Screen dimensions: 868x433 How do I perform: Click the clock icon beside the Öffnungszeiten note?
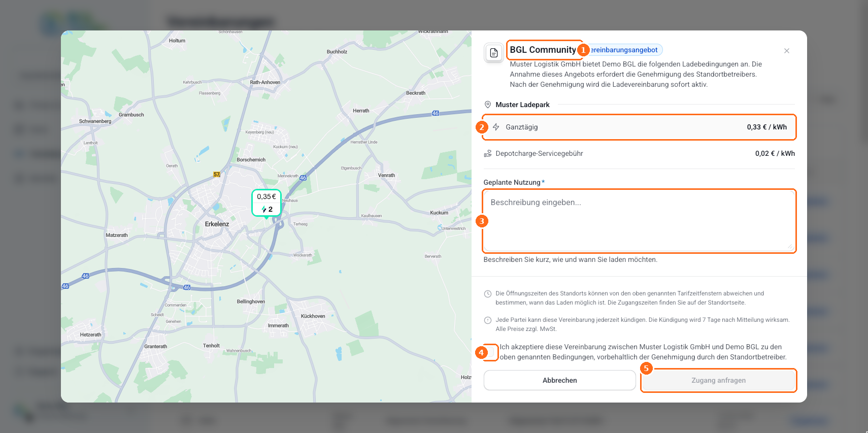tap(488, 294)
